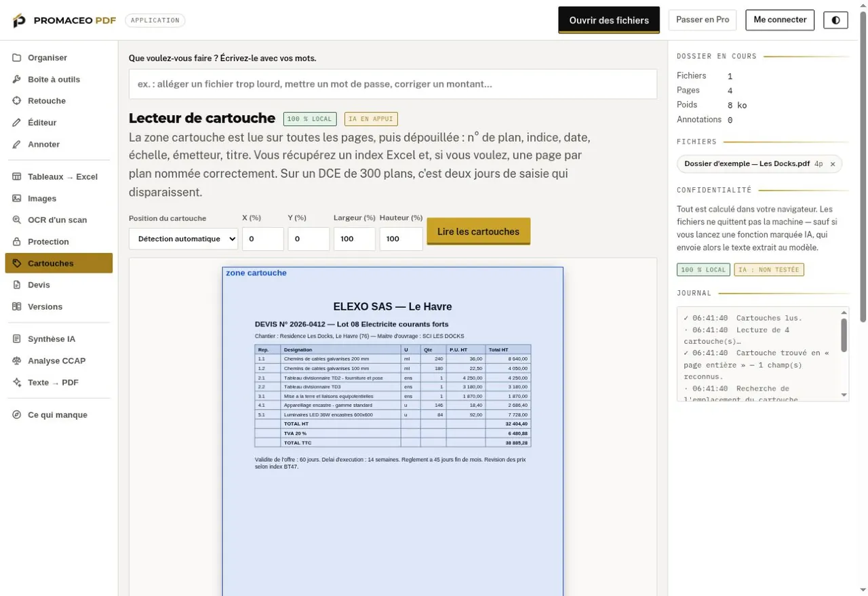Image resolution: width=868 pixels, height=596 pixels.
Task: Open the Position du cartouche dropdown
Action: pos(183,239)
